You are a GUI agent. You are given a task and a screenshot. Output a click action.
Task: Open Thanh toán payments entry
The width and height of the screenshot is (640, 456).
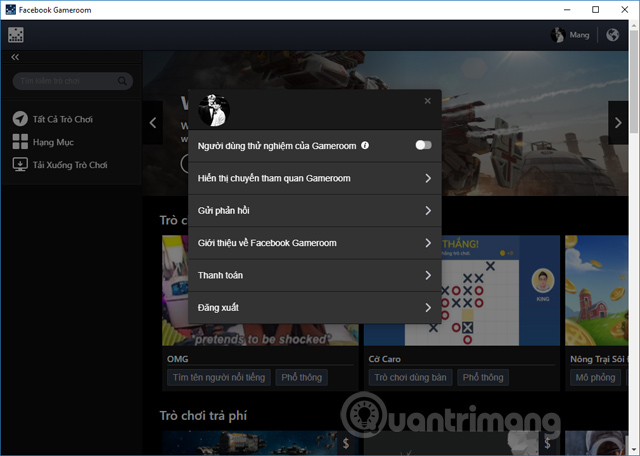pyautogui.click(x=315, y=275)
